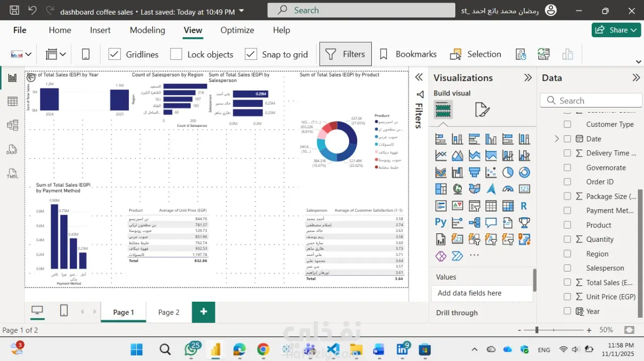Open the Model view in left sidebar
This screenshot has height=361, width=644.
(x=13, y=125)
